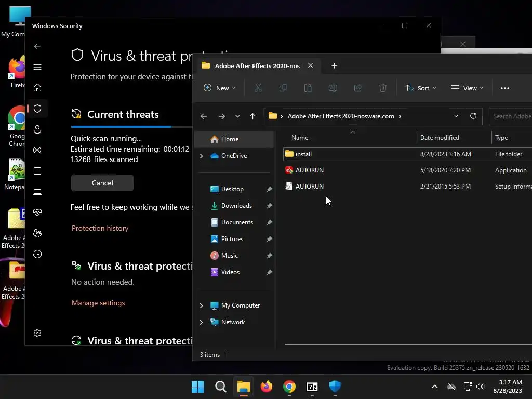
Task: Unpin Music from quick access
Action: pos(269,256)
